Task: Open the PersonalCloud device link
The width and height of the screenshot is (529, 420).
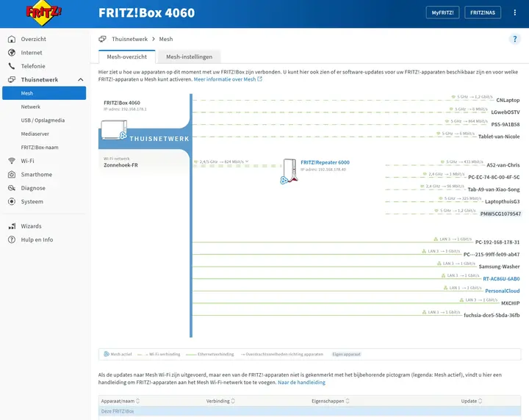Action: (x=502, y=291)
